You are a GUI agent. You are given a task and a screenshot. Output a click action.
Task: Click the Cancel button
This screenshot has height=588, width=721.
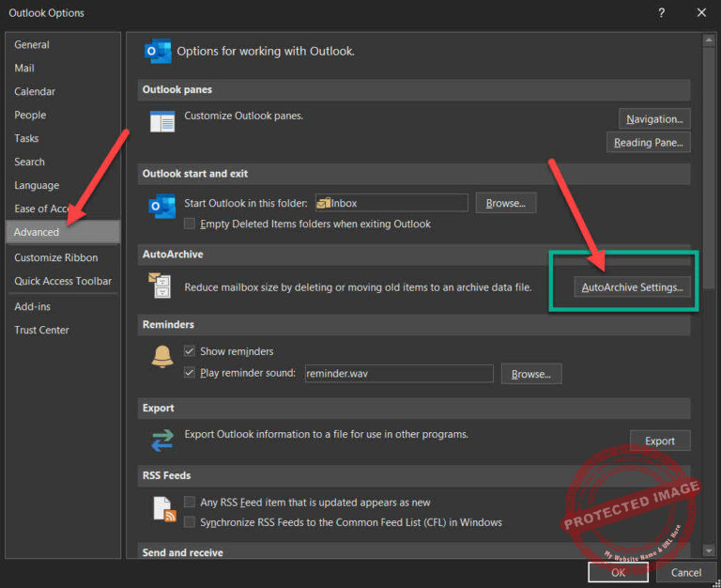point(686,572)
